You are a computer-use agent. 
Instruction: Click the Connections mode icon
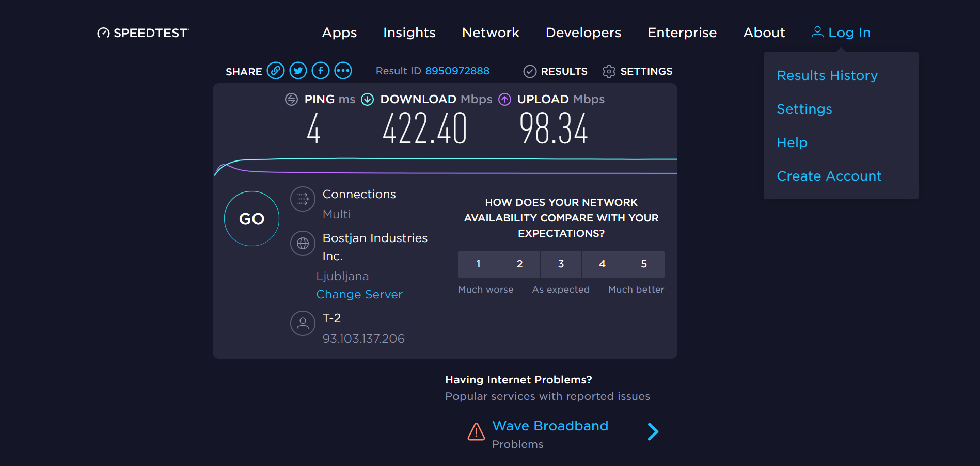(303, 199)
